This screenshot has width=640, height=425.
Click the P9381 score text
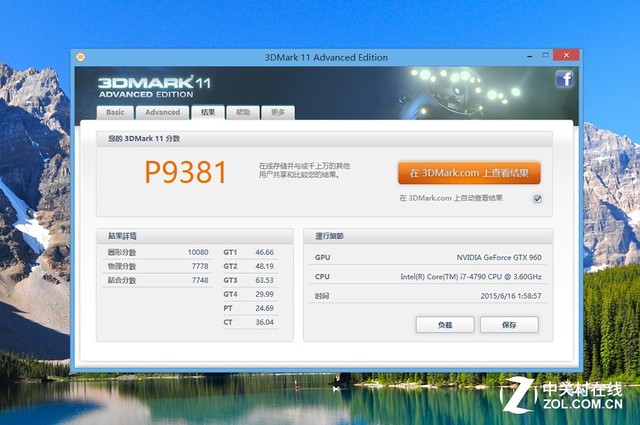(186, 172)
